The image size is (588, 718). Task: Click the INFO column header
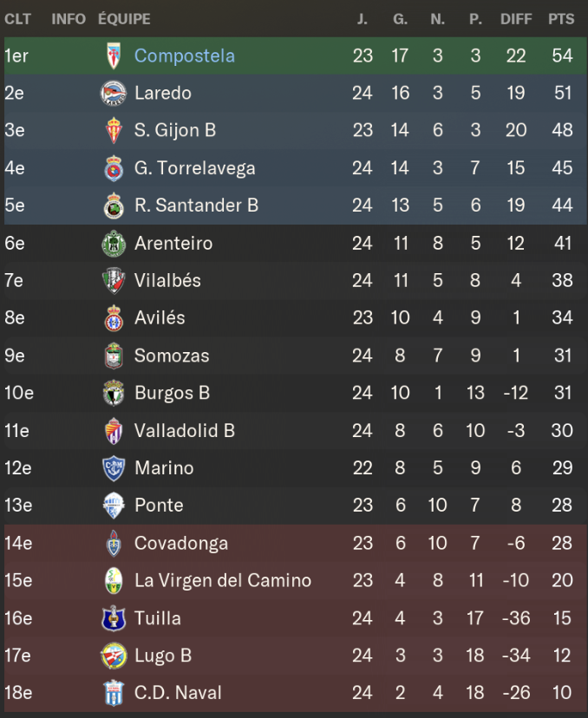69,19
